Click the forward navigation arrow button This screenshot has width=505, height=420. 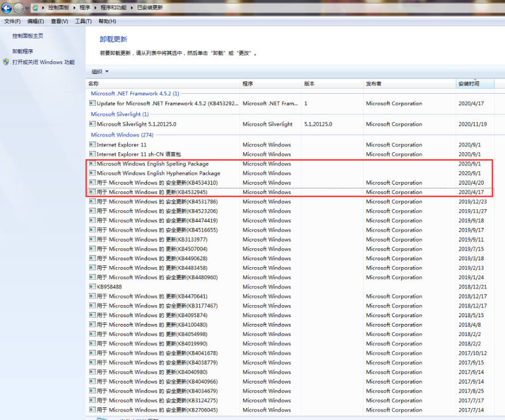(x=19, y=8)
